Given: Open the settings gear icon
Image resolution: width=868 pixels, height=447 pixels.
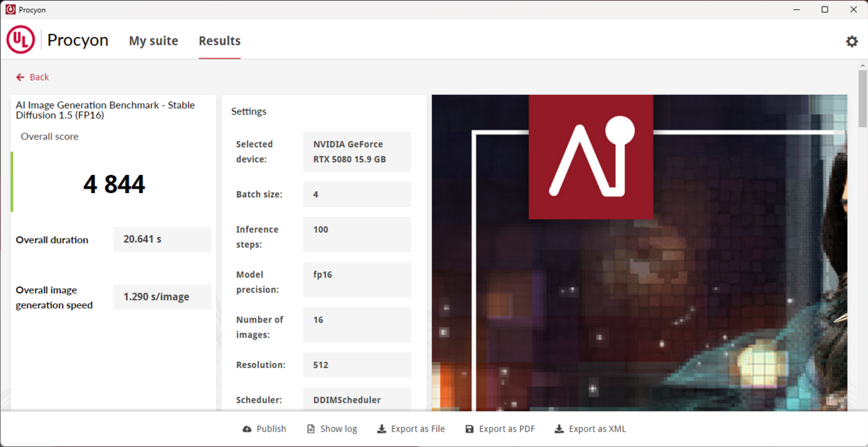Looking at the screenshot, I should (851, 41).
